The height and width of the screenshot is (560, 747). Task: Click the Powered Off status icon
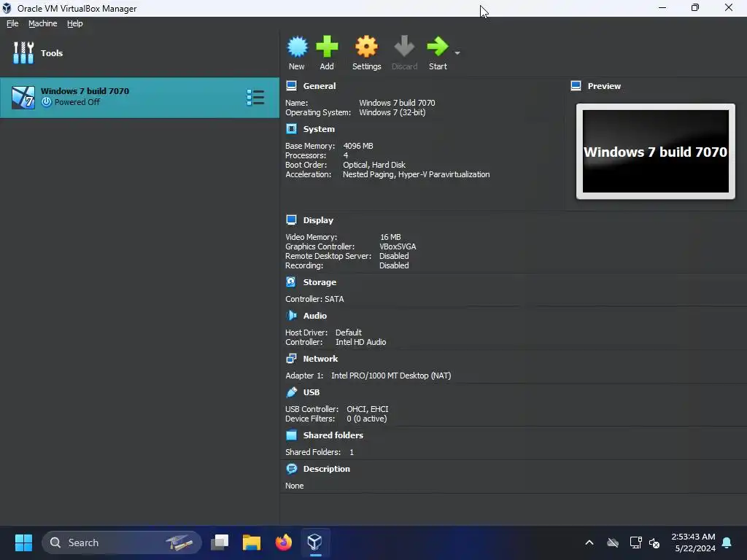coord(46,102)
